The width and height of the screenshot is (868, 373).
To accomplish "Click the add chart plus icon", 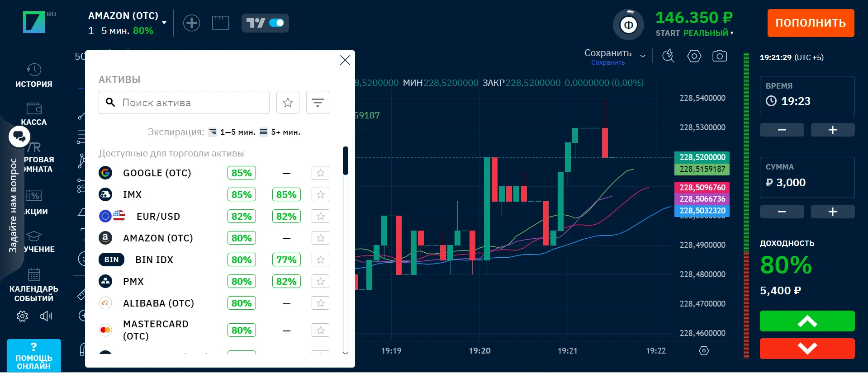I will [191, 23].
